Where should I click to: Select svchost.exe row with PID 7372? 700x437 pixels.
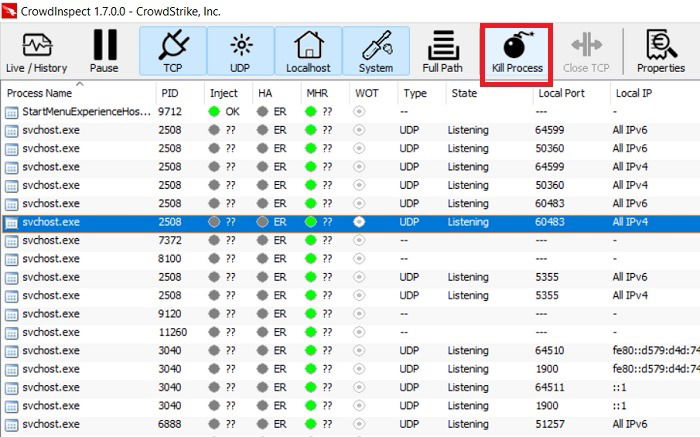pyautogui.click(x=350, y=240)
